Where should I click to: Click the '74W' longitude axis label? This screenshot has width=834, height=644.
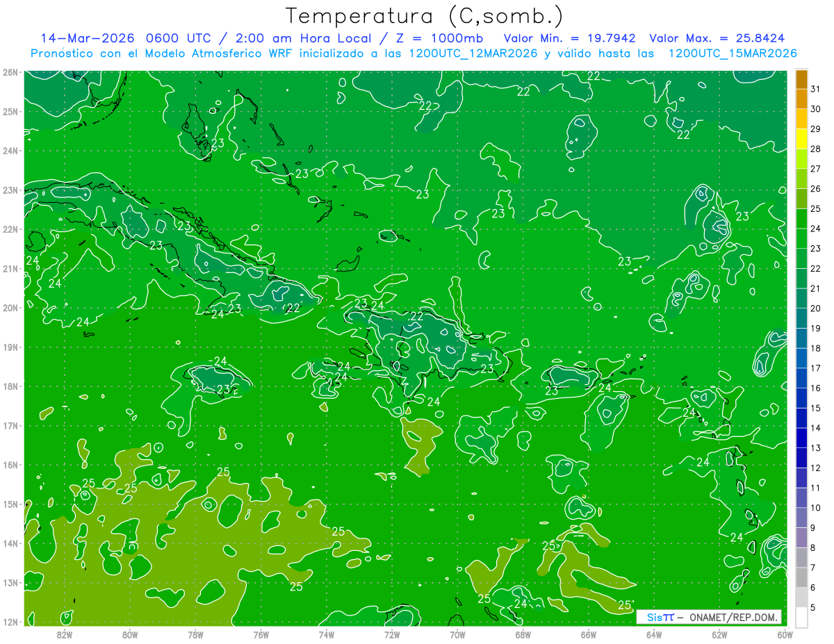coord(326,634)
